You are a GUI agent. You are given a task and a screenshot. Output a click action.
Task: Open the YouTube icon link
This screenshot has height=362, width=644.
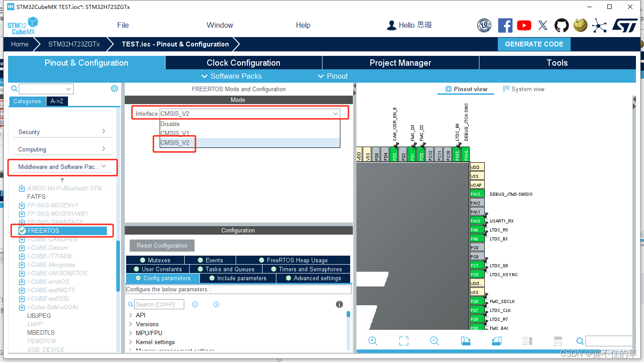pyautogui.click(x=524, y=25)
